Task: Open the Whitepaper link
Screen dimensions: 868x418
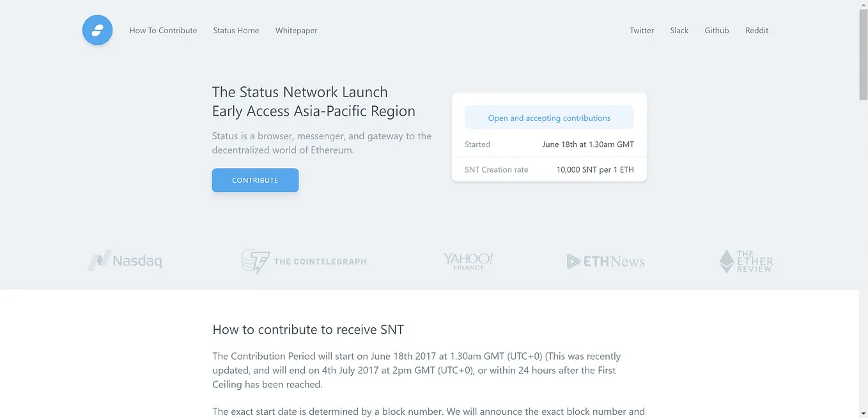Action: coord(296,30)
